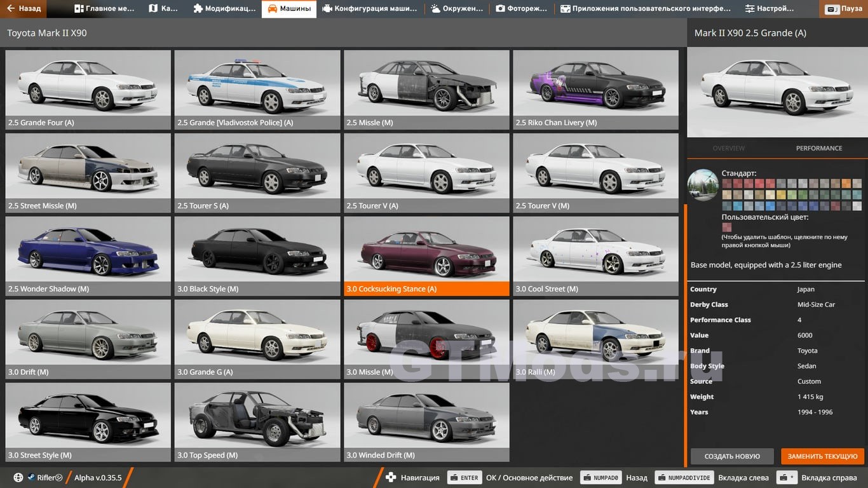Select the 2.5 Tourer V (A) car

click(426, 173)
